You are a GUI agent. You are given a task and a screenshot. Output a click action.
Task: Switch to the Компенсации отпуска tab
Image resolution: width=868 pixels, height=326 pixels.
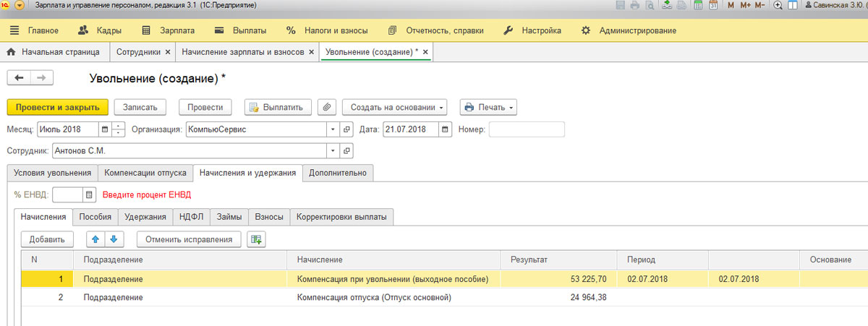145,173
